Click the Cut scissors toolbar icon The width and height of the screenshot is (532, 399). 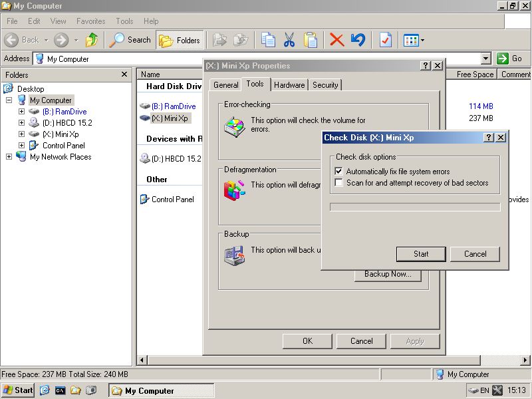pos(289,40)
